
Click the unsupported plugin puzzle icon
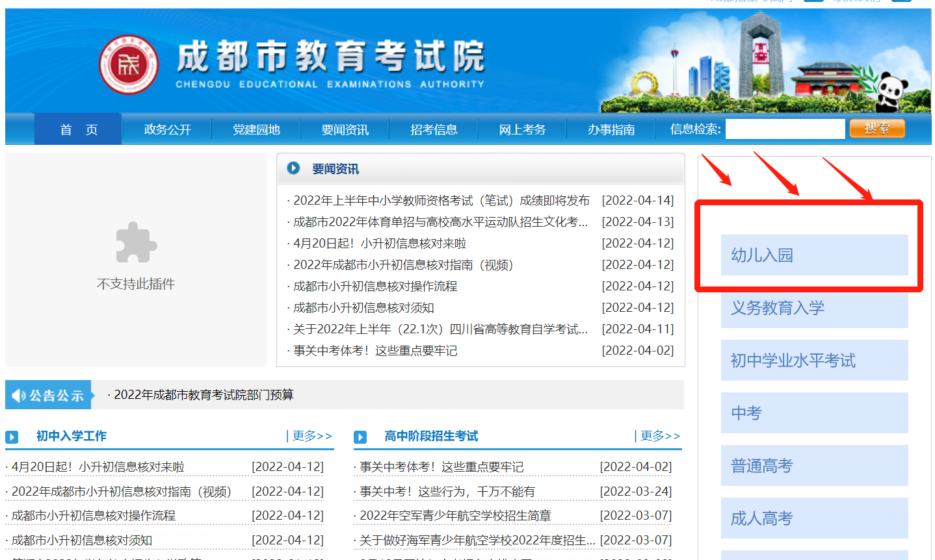(136, 243)
